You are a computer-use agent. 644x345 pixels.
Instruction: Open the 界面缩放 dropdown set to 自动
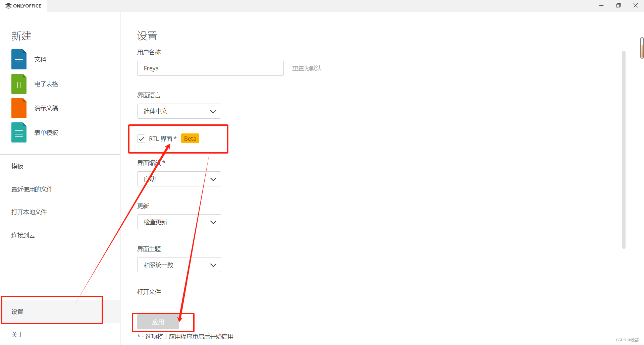click(179, 179)
